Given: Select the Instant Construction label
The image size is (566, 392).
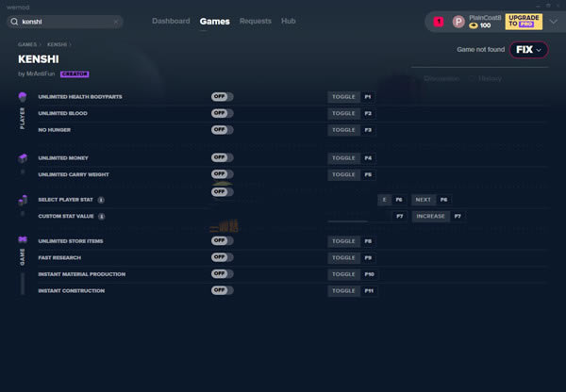Looking at the screenshot, I should coord(72,291).
